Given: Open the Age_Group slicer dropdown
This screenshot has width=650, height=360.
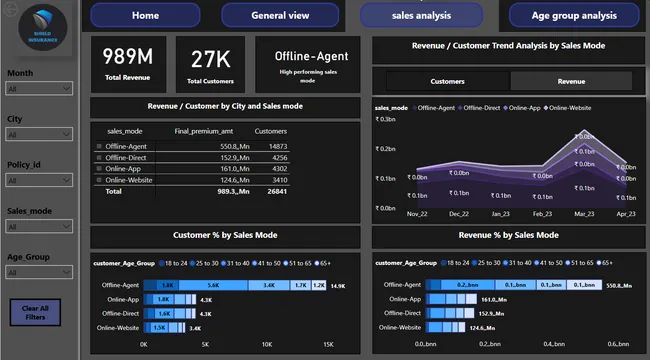Looking at the screenshot, I should click(39, 272).
